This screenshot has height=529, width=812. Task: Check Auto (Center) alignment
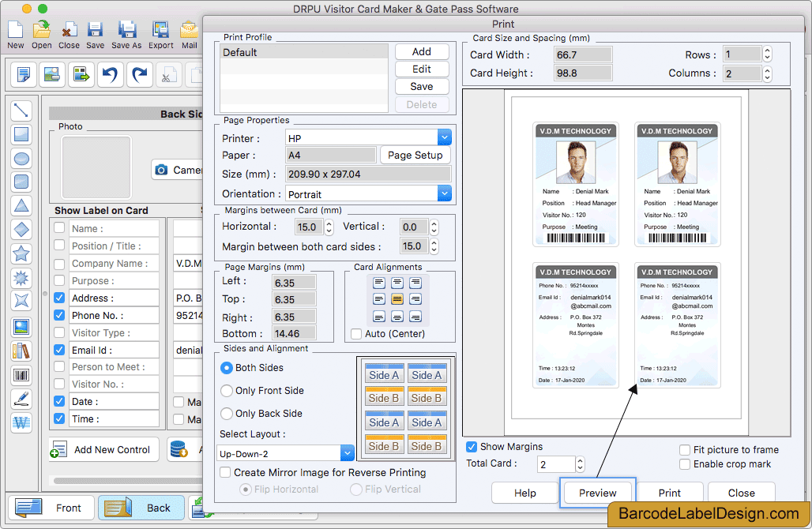(356, 334)
